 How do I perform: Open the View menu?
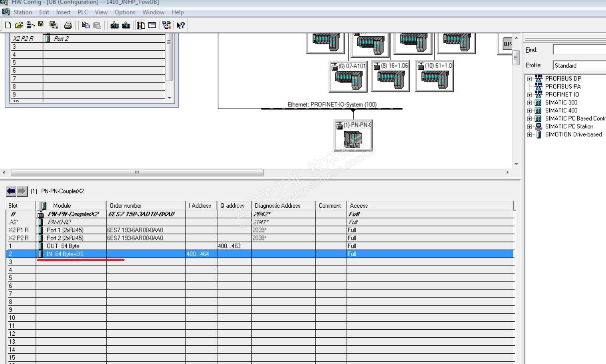click(x=101, y=12)
